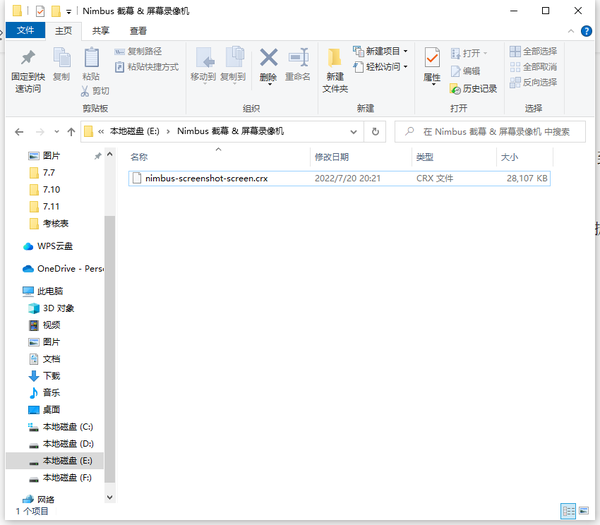Open the Share ribbon tab
The height and width of the screenshot is (525, 600).
[101, 31]
